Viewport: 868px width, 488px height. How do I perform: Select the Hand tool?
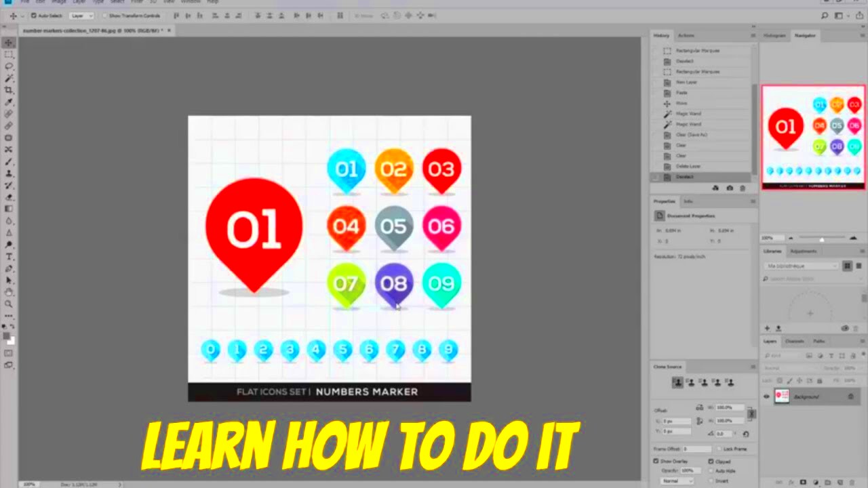[9, 291]
